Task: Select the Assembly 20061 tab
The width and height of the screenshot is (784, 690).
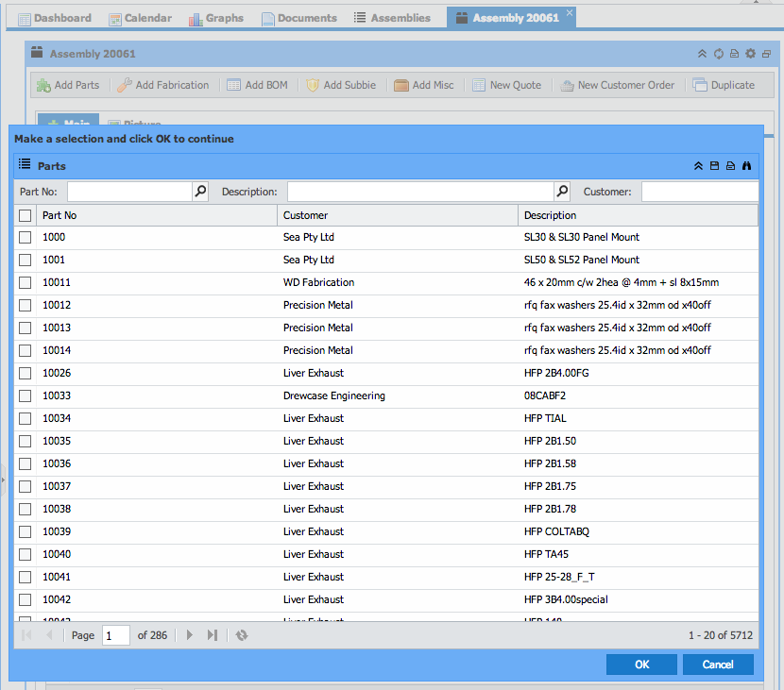Action: pyautogui.click(x=510, y=19)
